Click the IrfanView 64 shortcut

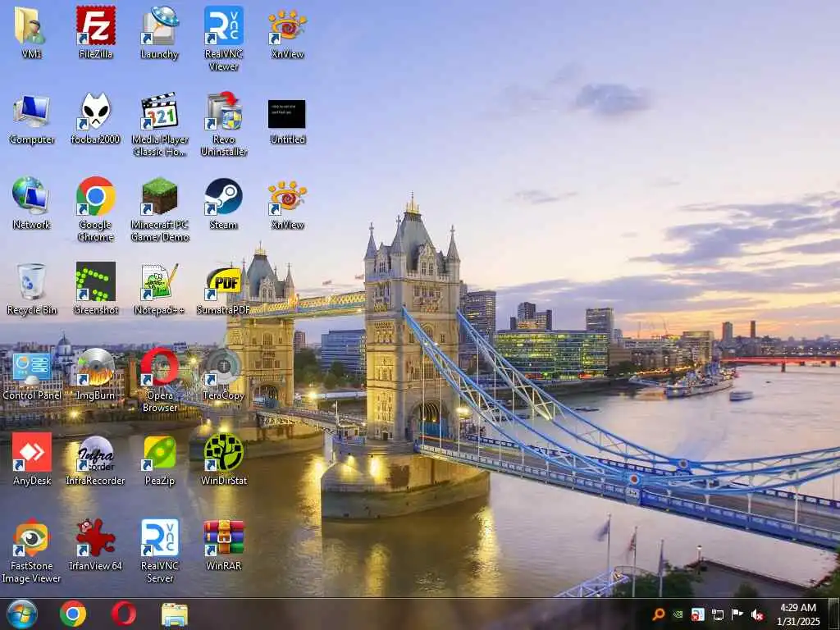(95, 537)
